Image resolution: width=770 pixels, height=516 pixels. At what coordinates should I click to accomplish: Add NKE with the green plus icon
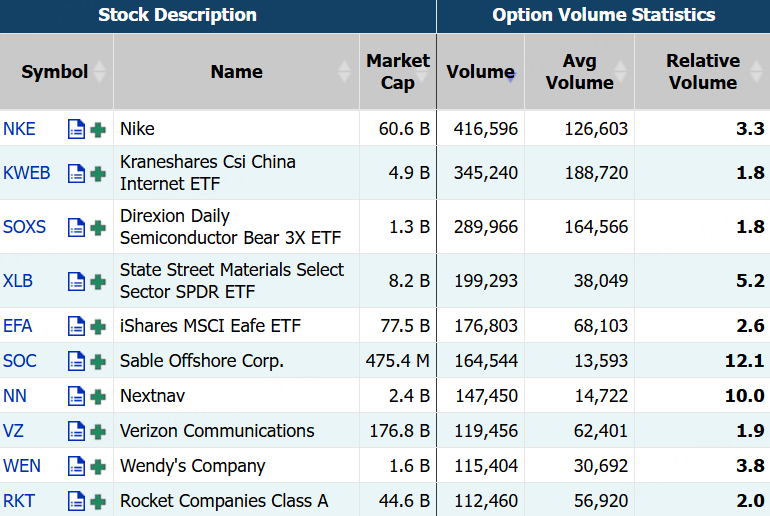[98, 130]
